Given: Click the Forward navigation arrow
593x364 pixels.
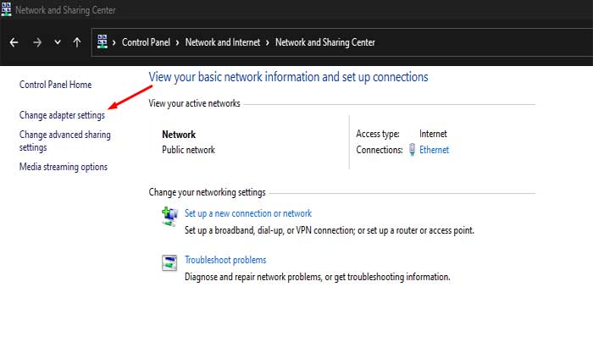Looking at the screenshot, I should tap(36, 42).
